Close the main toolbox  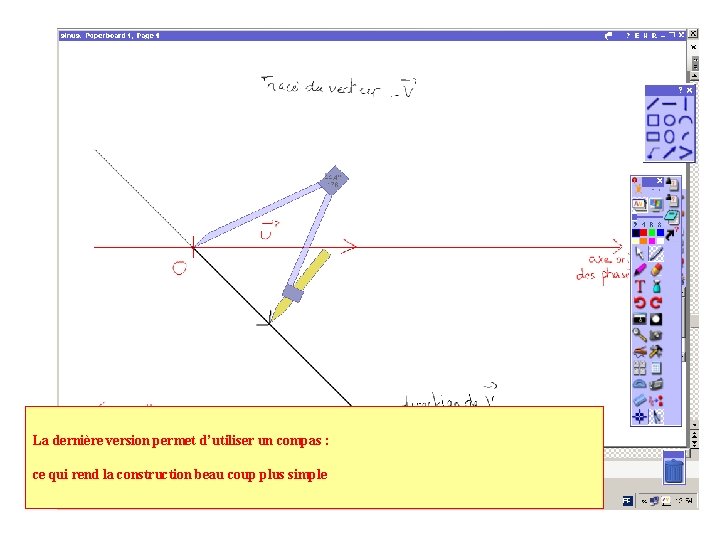click(659, 180)
